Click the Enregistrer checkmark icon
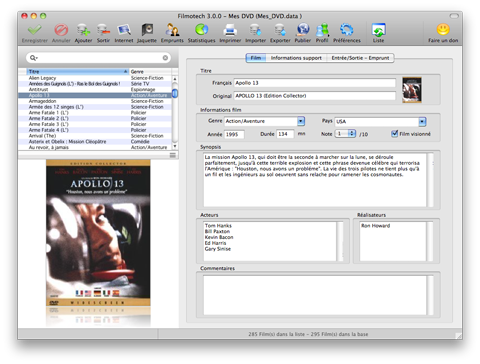The height and width of the screenshot is (364, 480). [35, 30]
